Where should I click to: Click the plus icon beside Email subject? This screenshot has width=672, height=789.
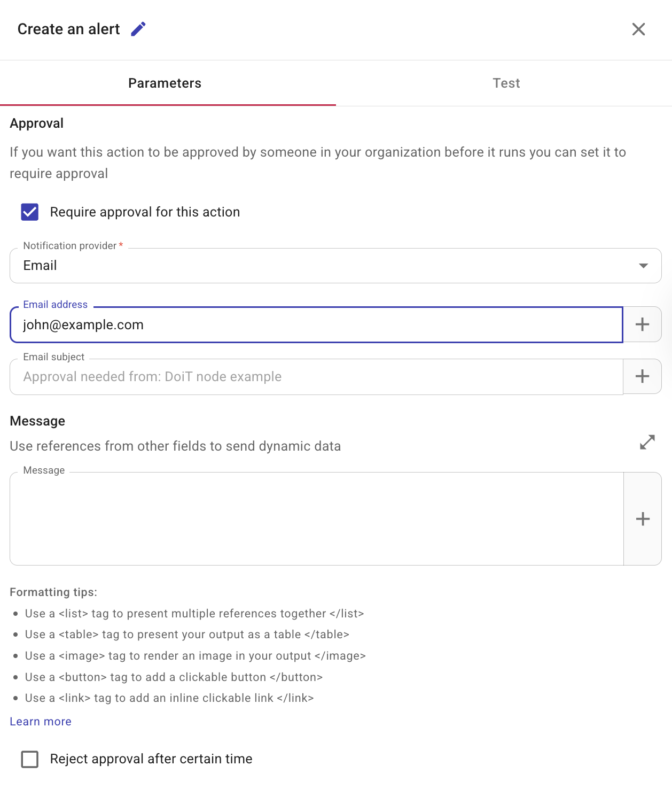click(x=642, y=376)
